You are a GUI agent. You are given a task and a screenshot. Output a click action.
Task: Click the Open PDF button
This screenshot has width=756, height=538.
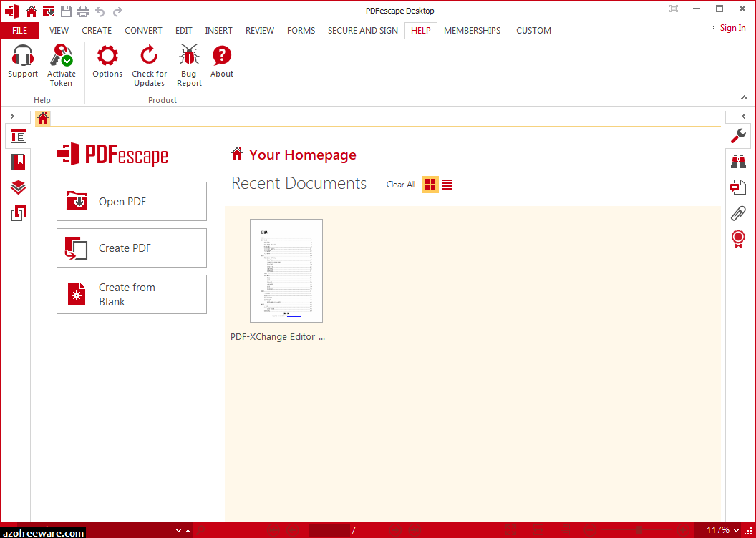pos(132,201)
